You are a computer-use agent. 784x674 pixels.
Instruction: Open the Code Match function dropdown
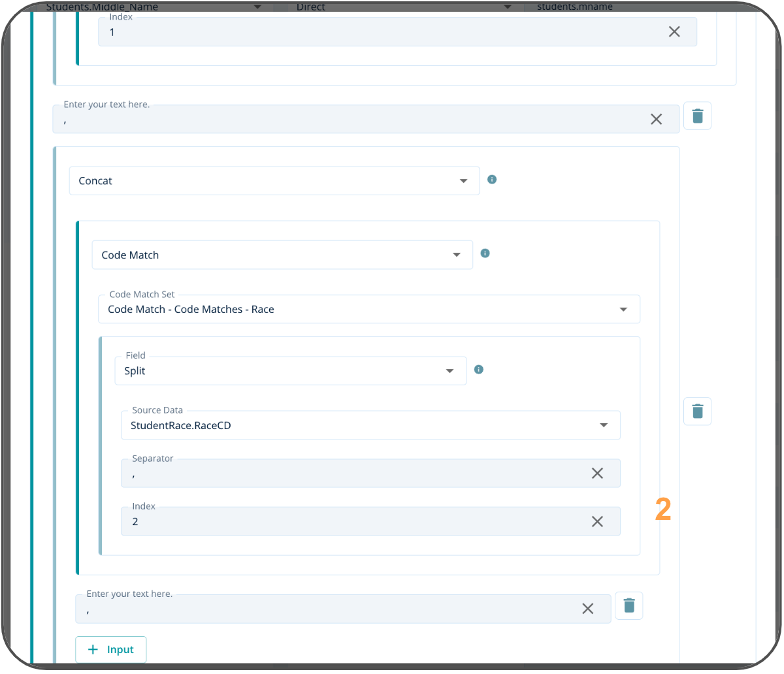point(282,255)
